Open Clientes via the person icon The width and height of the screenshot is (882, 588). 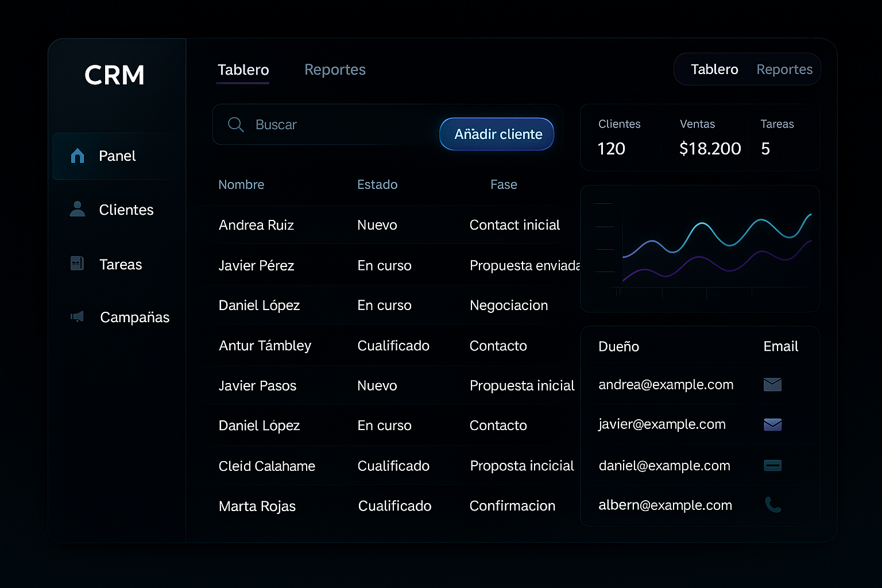pyautogui.click(x=76, y=210)
